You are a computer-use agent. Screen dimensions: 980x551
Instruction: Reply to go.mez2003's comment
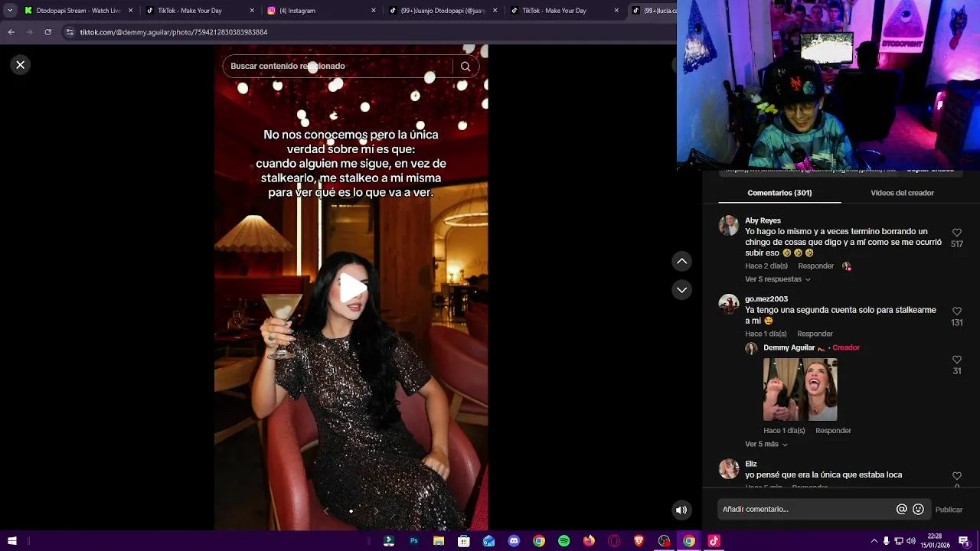pyautogui.click(x=815, y=334)
